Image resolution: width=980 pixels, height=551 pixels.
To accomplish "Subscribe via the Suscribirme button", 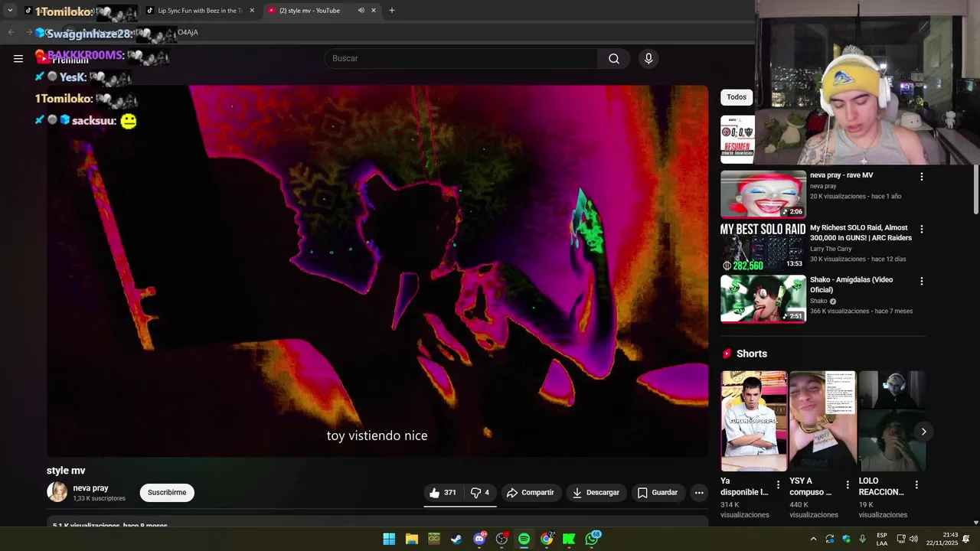I will (x=167, y=493).
